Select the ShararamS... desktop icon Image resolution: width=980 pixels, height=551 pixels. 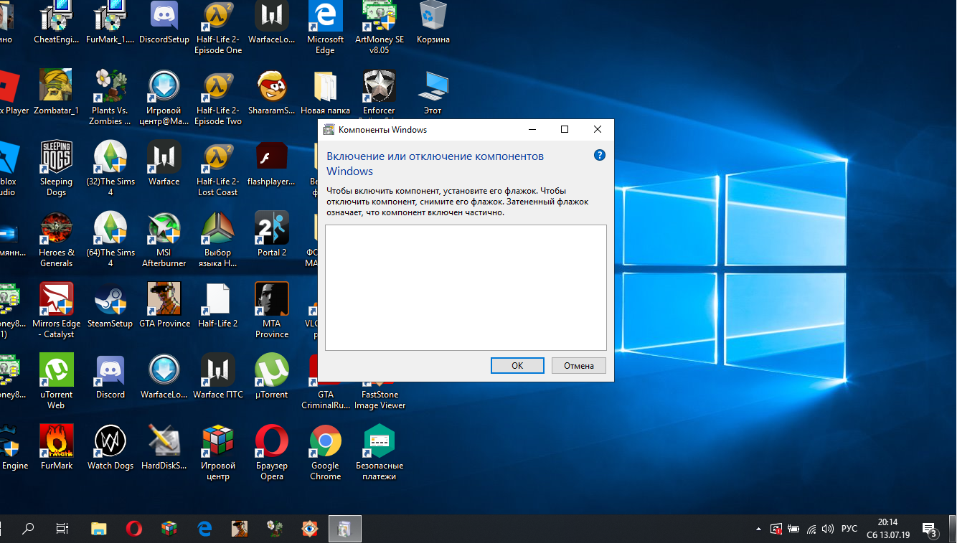[x=272, y=93]
